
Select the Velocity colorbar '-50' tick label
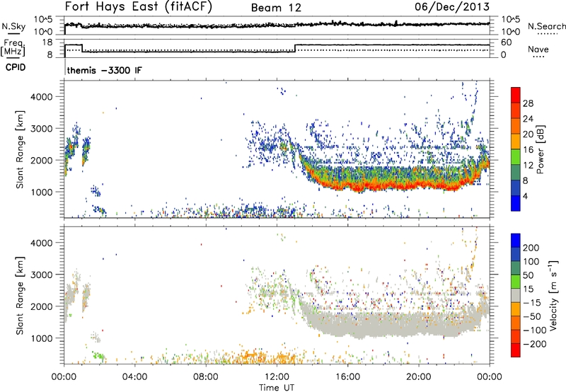point(532,316)
